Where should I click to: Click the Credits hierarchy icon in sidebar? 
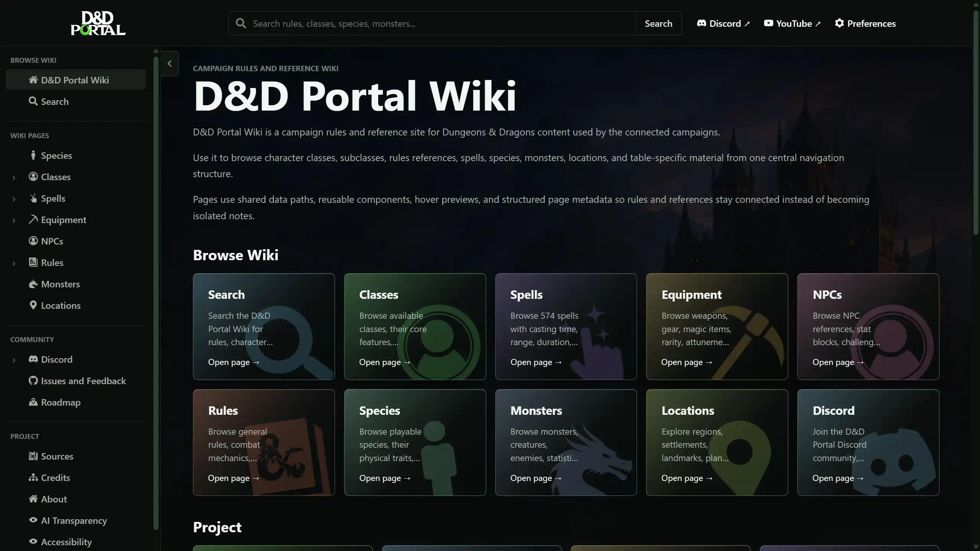click(33, 477)
